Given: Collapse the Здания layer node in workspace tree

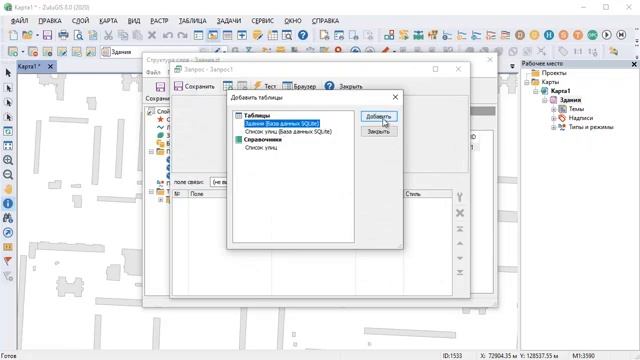Looking at the screenshot, I should [545, 100].
